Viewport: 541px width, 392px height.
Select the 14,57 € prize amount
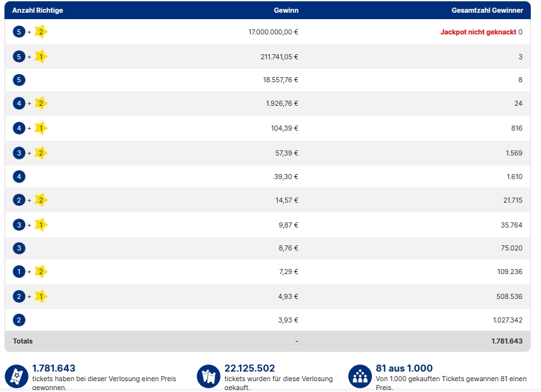(x=286, y=200)
